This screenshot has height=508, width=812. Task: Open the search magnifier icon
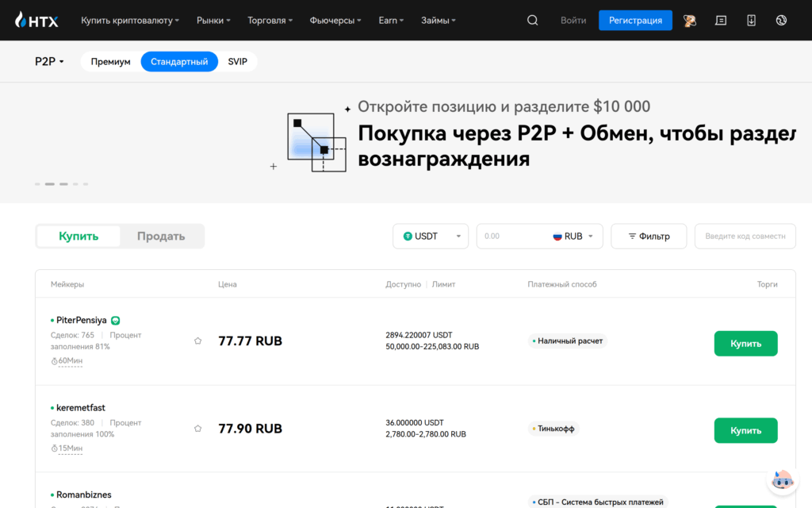[532, 20]
